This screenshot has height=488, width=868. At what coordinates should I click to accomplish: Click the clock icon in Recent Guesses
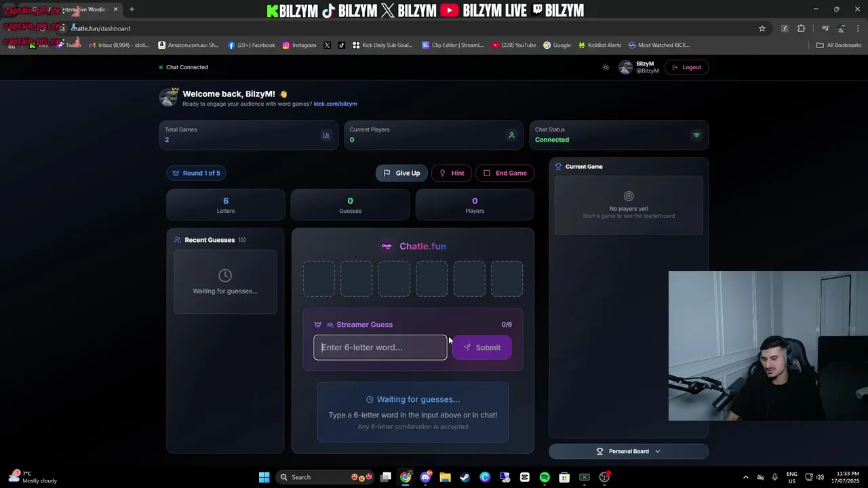[x=225, y=275]
